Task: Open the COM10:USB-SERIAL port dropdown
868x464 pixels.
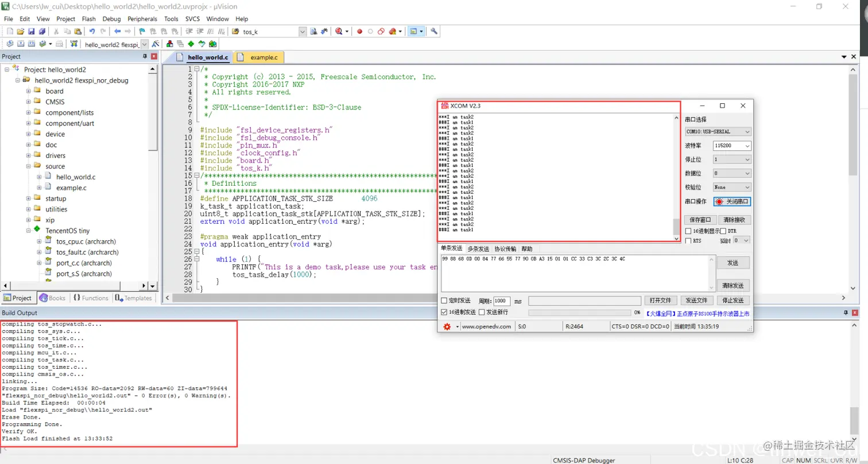Action: click(x=718, y=131)
